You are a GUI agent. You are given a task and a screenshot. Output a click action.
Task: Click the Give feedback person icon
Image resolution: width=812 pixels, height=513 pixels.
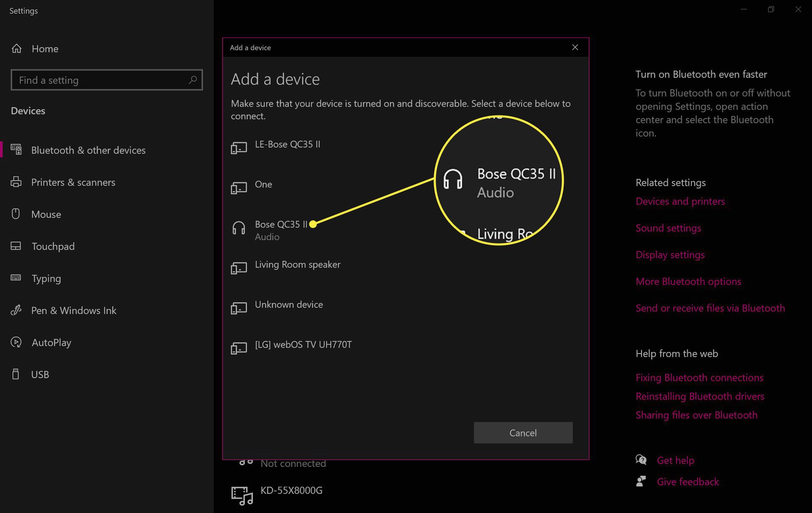pyautogui.click(x=641, y=481)
